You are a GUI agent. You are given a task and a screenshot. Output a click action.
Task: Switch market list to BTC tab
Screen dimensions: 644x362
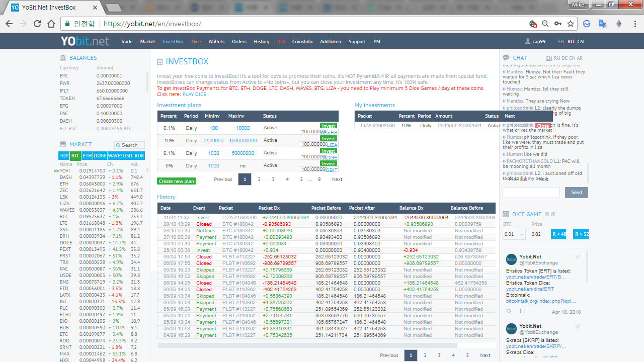(x=75, y=156)
